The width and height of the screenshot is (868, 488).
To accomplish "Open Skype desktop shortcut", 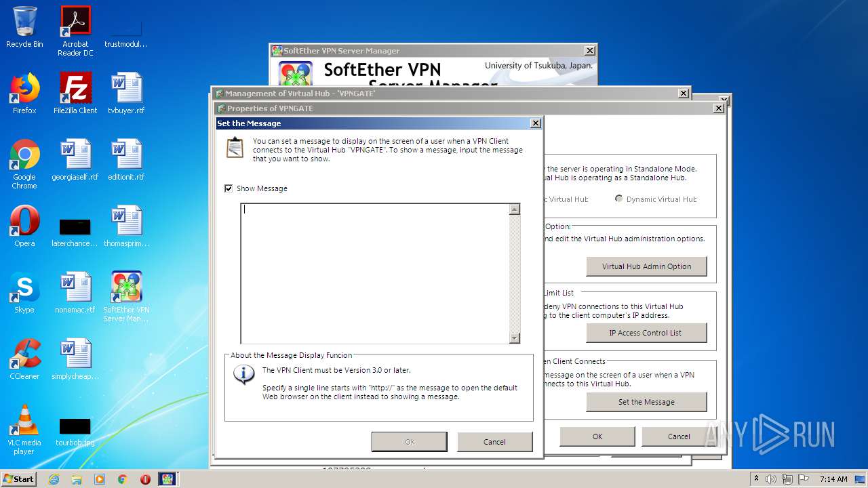I will 24,293.
